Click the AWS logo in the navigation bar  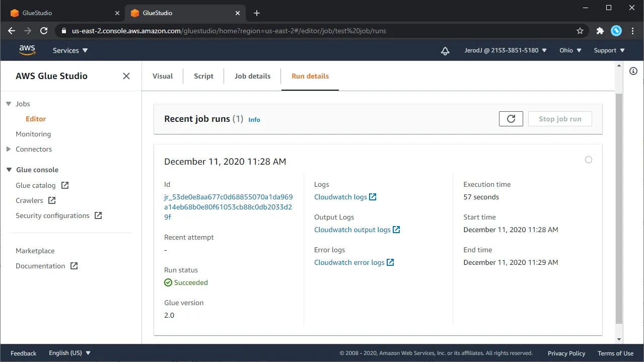coord(27,50)
